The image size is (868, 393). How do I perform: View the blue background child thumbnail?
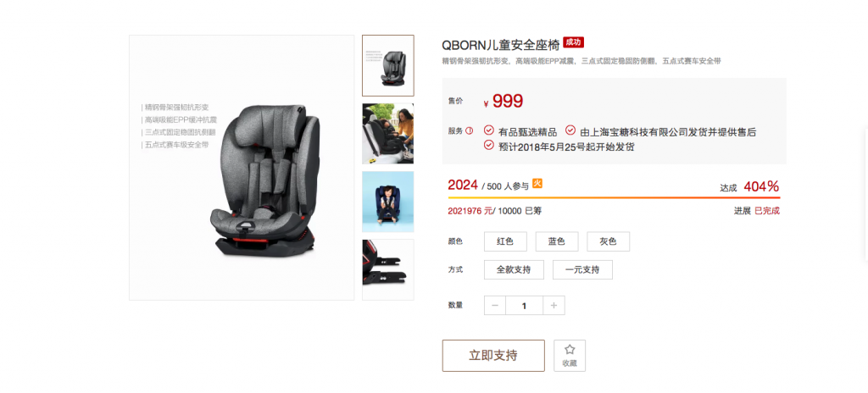pos(388,202)
